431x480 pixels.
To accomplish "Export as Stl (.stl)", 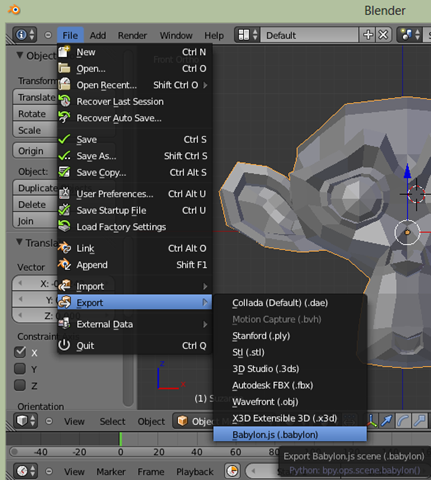I will 290,352.
